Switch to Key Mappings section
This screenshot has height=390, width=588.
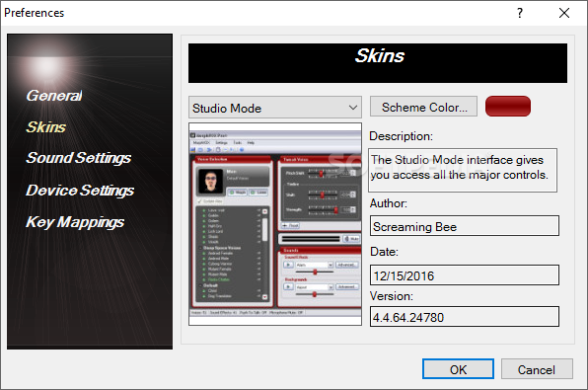point(75,222)
